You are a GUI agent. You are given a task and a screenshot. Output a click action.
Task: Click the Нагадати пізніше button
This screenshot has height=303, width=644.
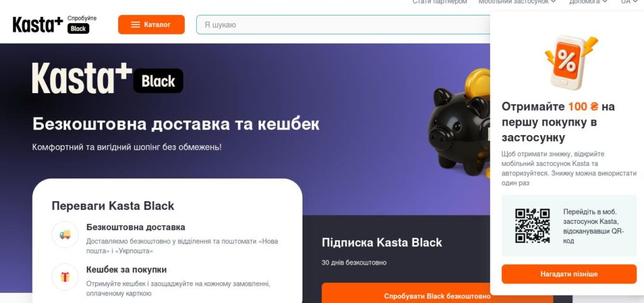click(569, 274)
